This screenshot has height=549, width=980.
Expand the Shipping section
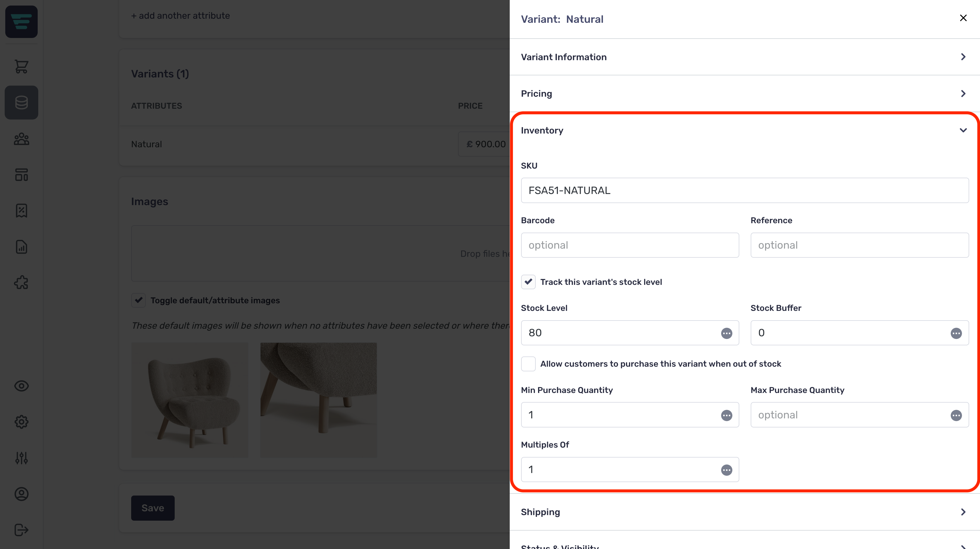coord(745,512)
